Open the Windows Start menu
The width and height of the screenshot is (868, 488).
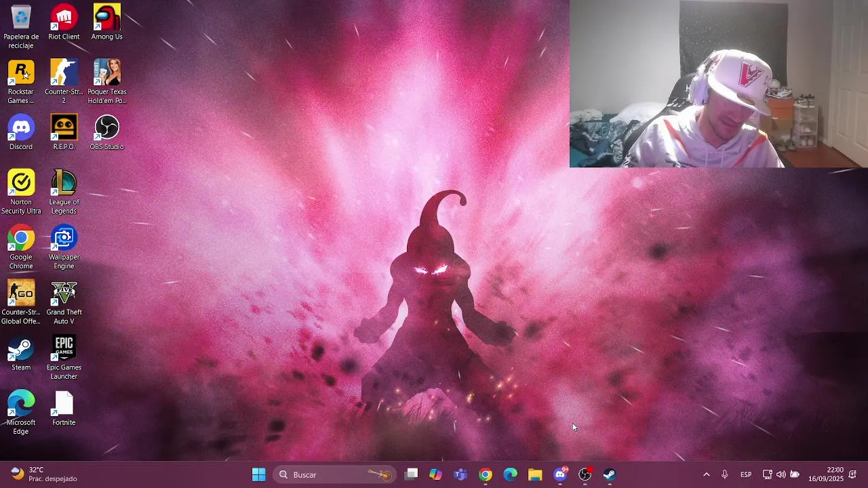258,474
